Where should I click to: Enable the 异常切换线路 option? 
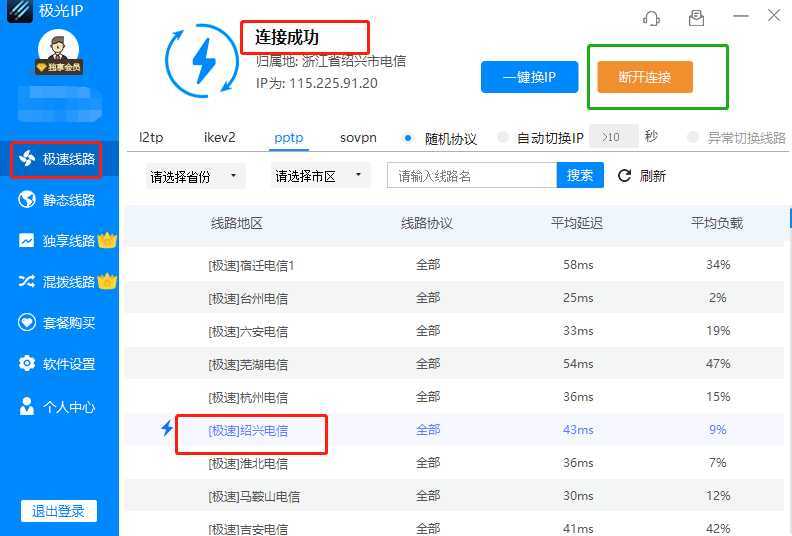693,137
